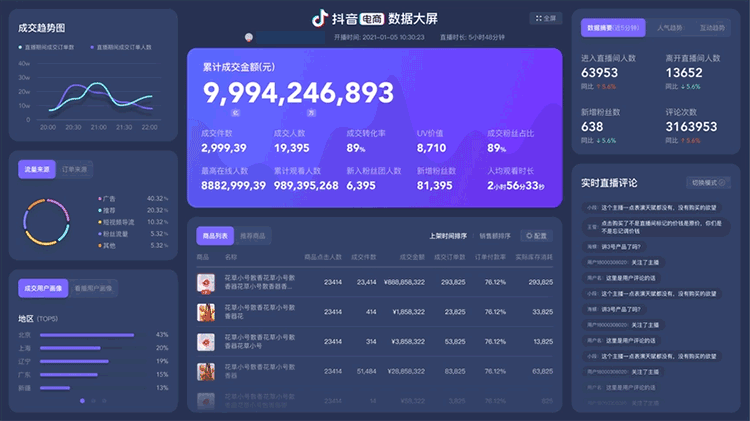Switch to the 订单来源 tab
750x421 pixels.
pyautogui.click(x=73, y=169)
